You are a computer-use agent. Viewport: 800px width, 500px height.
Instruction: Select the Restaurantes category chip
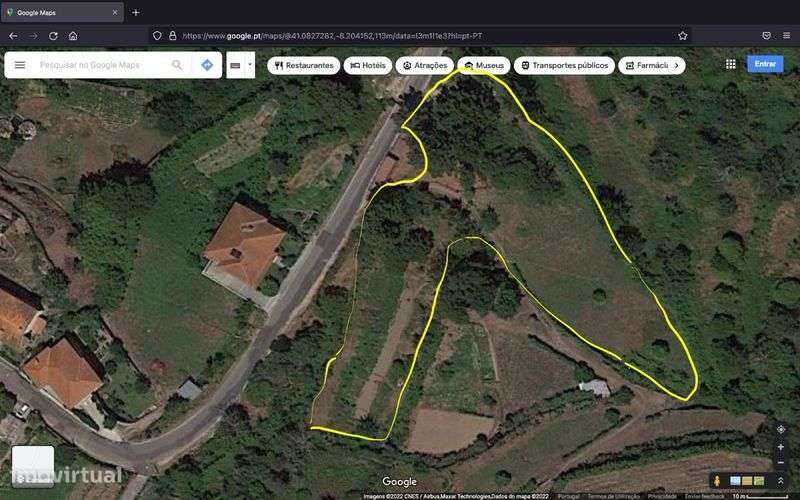click(304, 65)
